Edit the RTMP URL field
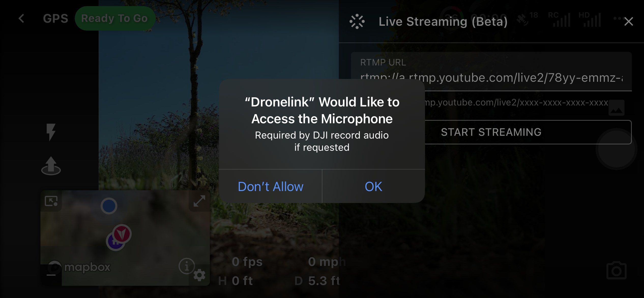The image size is (644, 298). (x=491, y=72)
